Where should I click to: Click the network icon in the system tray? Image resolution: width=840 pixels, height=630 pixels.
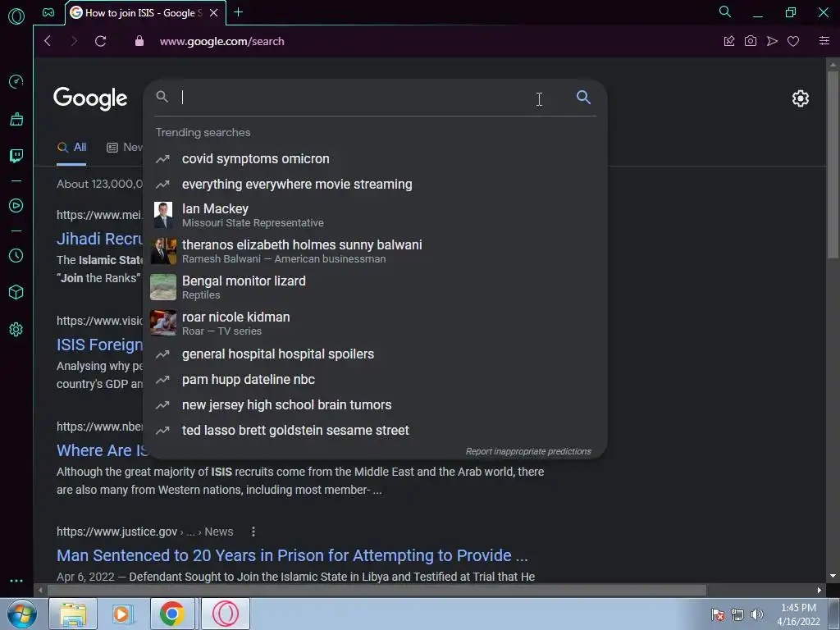[x=737, y=614]
